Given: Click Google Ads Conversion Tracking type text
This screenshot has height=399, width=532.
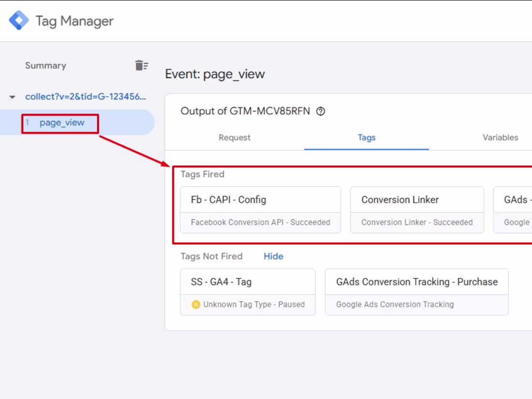Looking at the screenshot, I should click(395, 304).
